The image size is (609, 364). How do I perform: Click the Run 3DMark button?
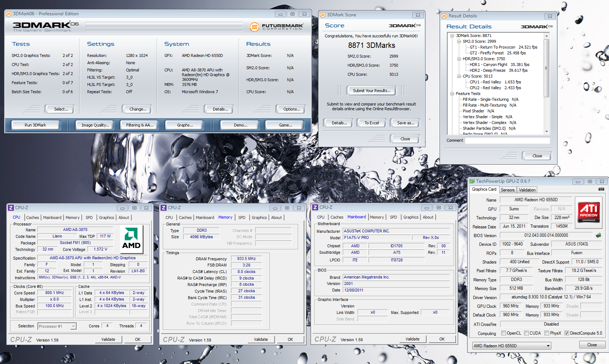(36, 125)
